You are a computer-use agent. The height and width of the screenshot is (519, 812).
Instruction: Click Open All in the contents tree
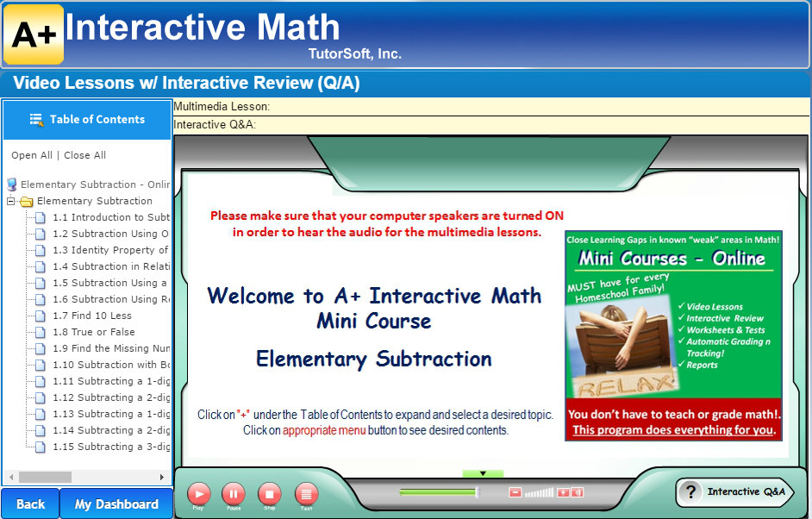(x=32, y=155)
